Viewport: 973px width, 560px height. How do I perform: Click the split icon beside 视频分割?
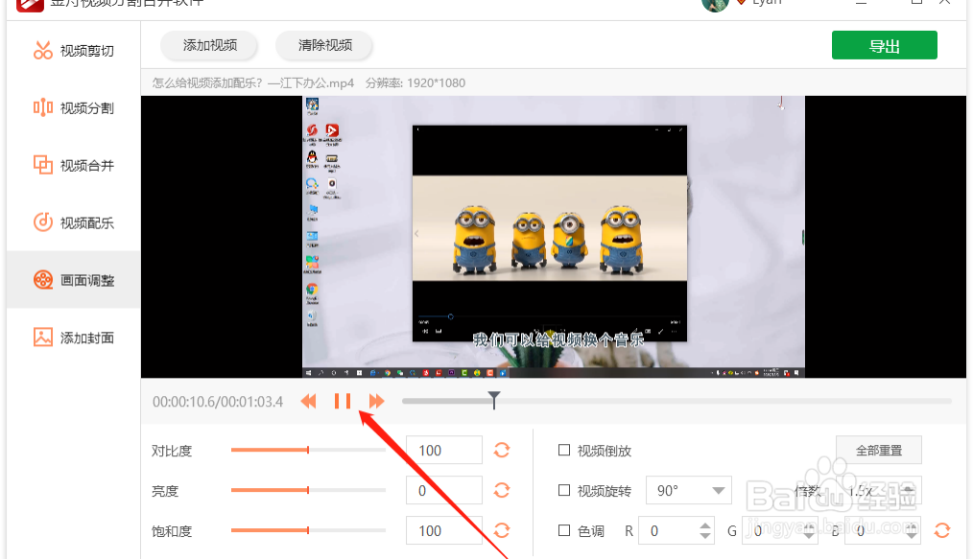[x=43, y=108]
